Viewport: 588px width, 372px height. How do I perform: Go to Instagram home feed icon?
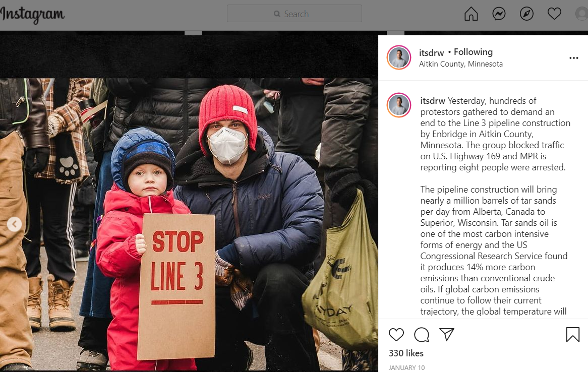[471, 14]
